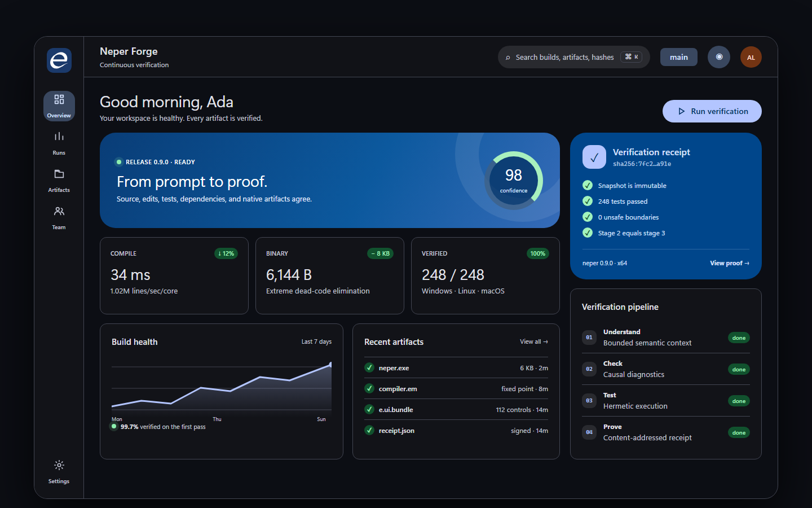
Task: Open the receipt.json artifact row
Action: [456, 430]
